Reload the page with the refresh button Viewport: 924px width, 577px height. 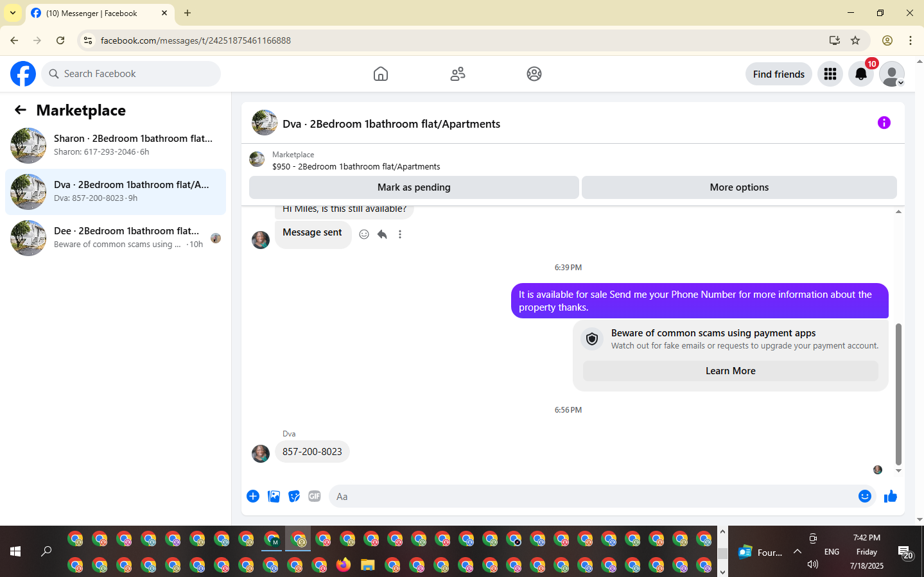[x=60, y=40]
